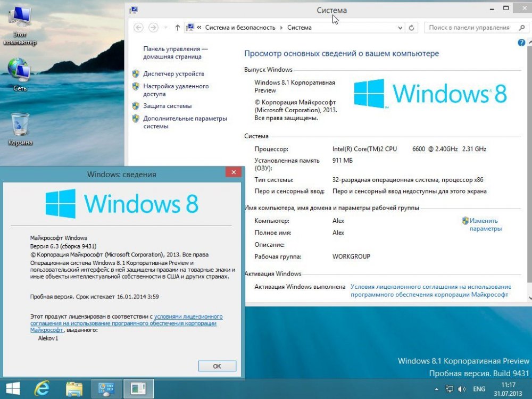This screenshot has width=532, height=399.
Task: Open Настройка удаленного доступа link
Action: [x=176, y=90]
